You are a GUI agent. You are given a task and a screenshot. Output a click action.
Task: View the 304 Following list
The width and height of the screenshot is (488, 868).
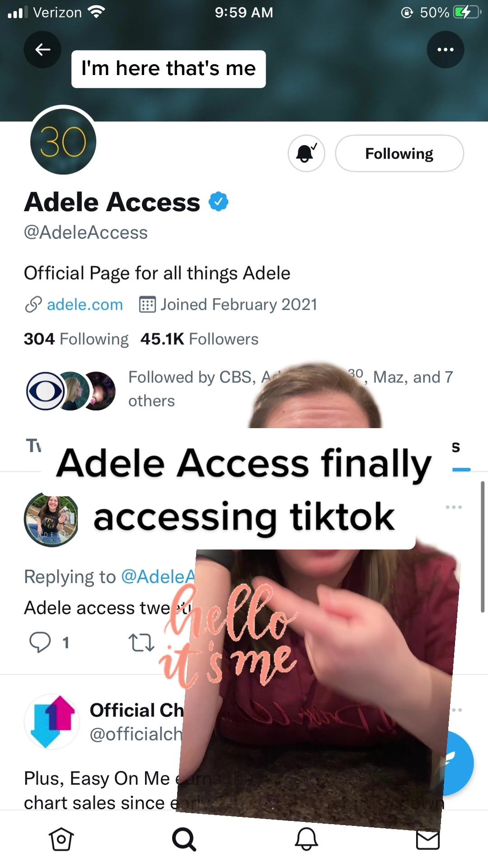(x=76, y=339)
